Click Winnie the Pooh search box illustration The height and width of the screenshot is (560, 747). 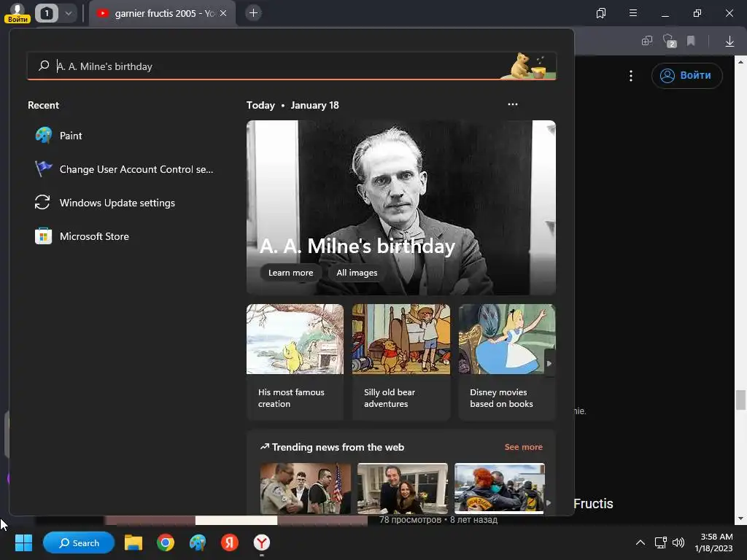click(x=528, y=66)
